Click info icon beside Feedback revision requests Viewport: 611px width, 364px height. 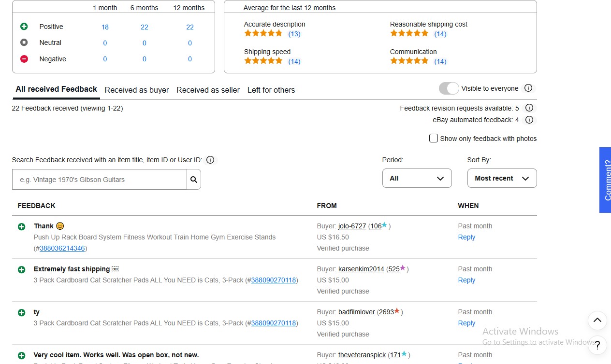pos(529,108)
